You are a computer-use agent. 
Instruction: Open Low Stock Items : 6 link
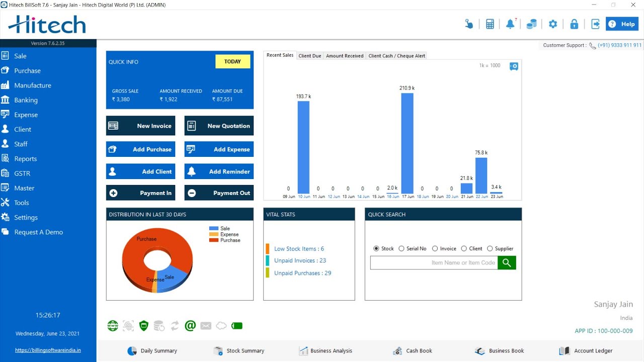pyautogui.click(x=299, y=249)
